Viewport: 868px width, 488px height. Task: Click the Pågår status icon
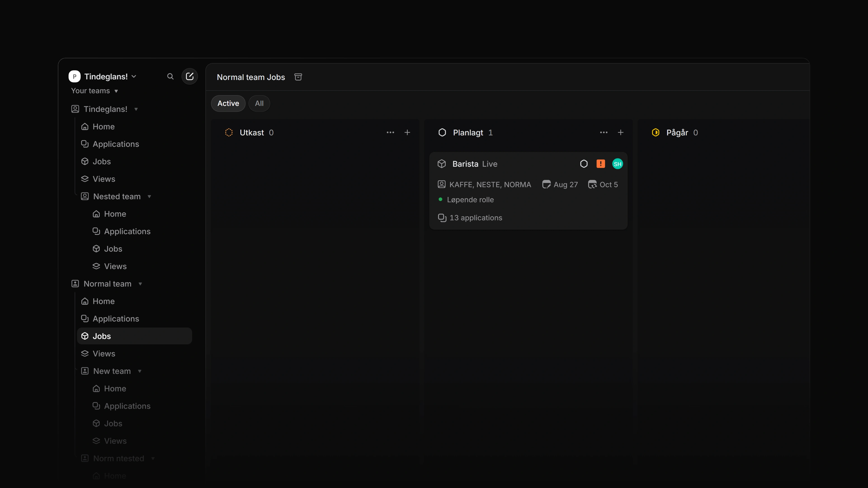pyautogui.click(x=655, y=132)
